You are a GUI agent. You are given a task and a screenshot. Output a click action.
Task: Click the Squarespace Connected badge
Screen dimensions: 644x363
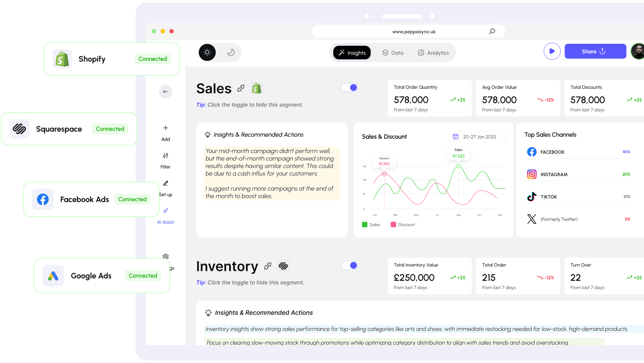pyautogui.click(x=110, y=129)
